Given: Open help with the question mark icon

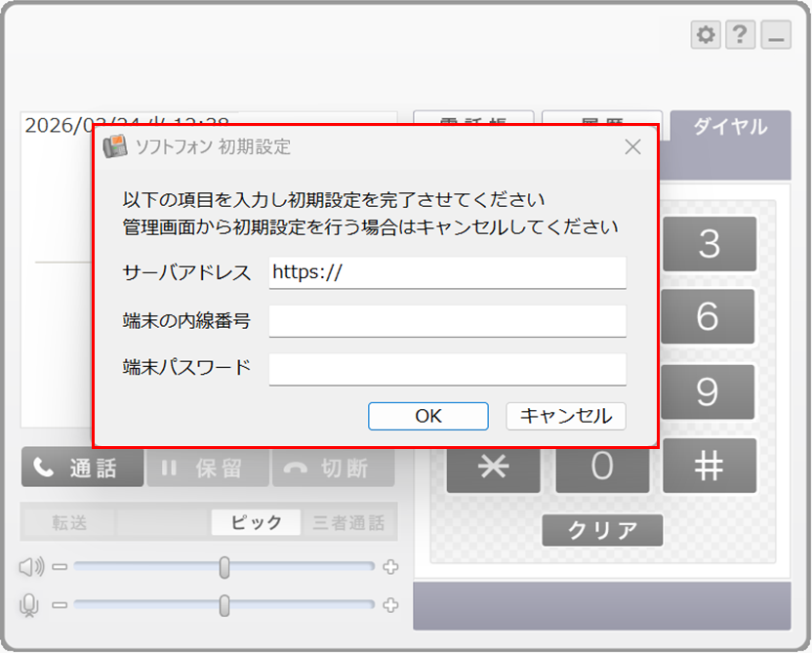Looking at the screenshot, I should (741, 35).
